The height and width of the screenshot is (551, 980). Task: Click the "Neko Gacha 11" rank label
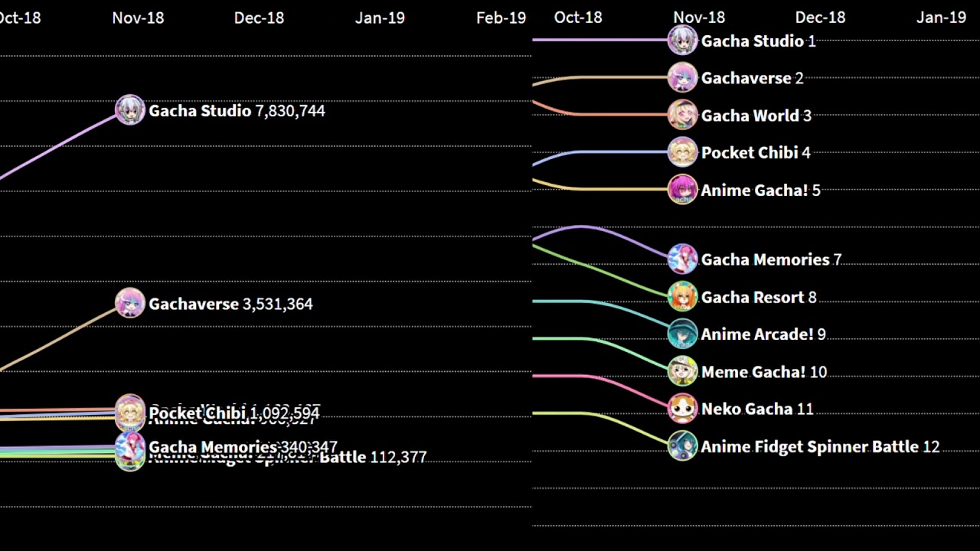pyautogui.click(x=757, y=409)
